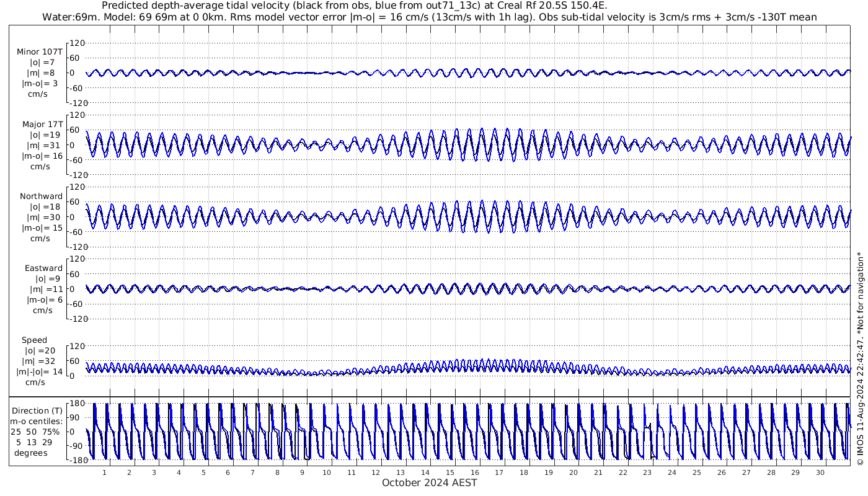Viewport: 868px width, 496px height.
Task: Click the '5 13 29' centile values
Action: tap(35, 443)
